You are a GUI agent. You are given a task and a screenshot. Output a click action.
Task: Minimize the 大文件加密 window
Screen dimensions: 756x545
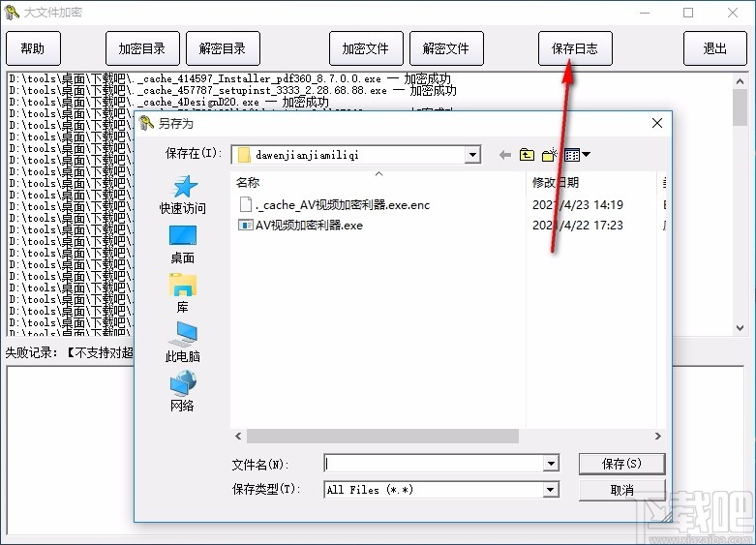coord(645,13)
